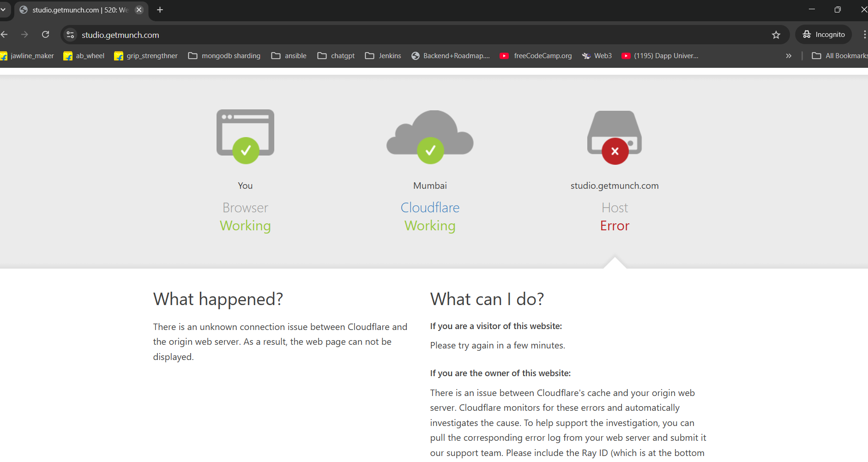The width and height of the screenshot is (868, 462).
Task: Expand the tab search dropdown arrow
Action: click(3, 10)
